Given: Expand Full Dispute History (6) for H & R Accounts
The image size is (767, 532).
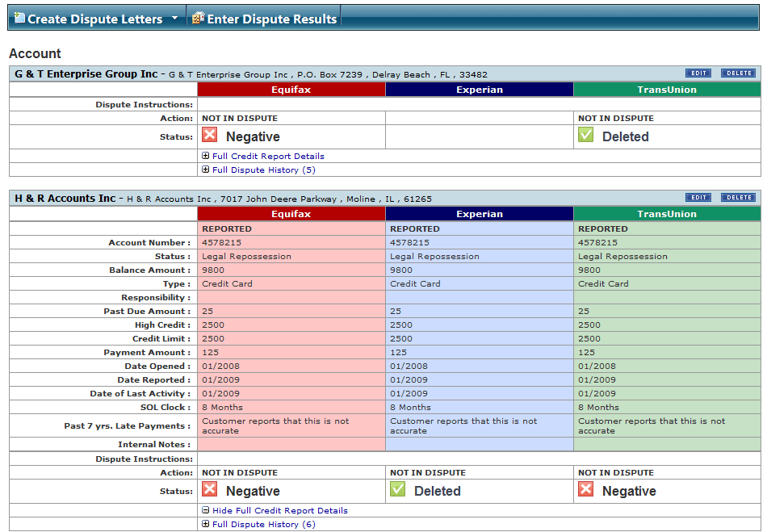Looking at the screenshot, I should point(207,524).
